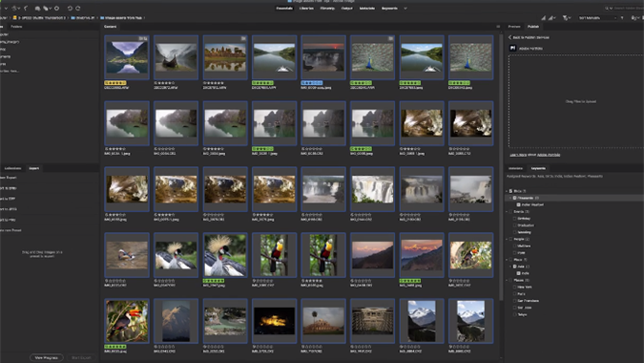Image resolution: width=644 pixels, height=363 pixels.
Task: Collapse the Events keyword group
Action: pyautogui.click(x=507, y=212)
